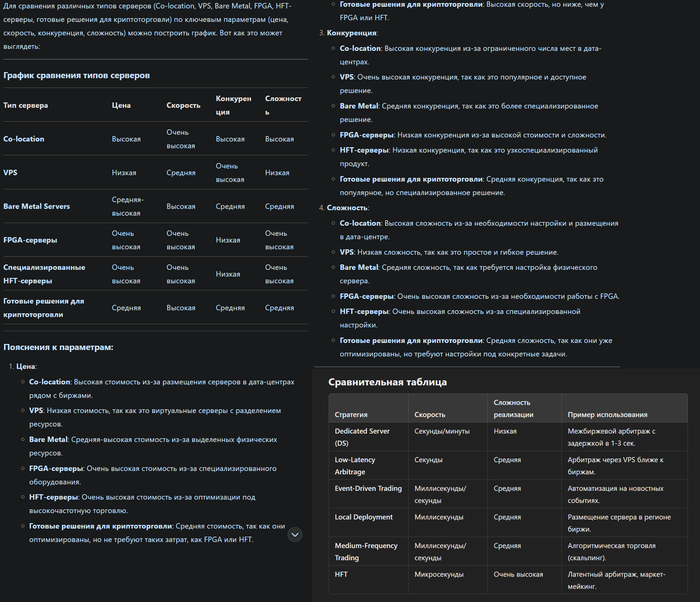
Task: Click the "Сравнительная таблица" heading
Action: point(387,382)
